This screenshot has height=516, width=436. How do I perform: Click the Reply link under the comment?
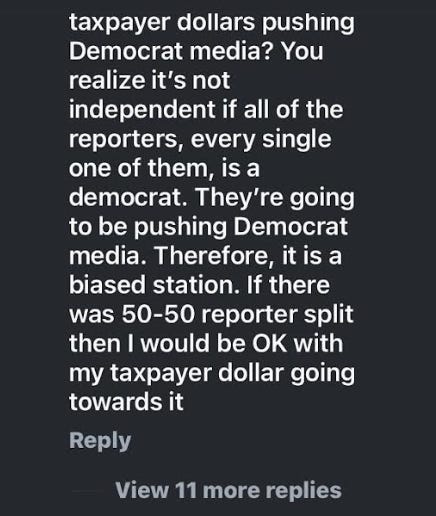coord(100,441)
